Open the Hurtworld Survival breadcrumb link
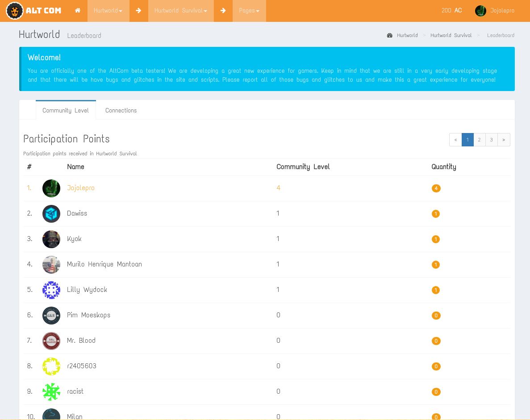 [x=451, y=35]
